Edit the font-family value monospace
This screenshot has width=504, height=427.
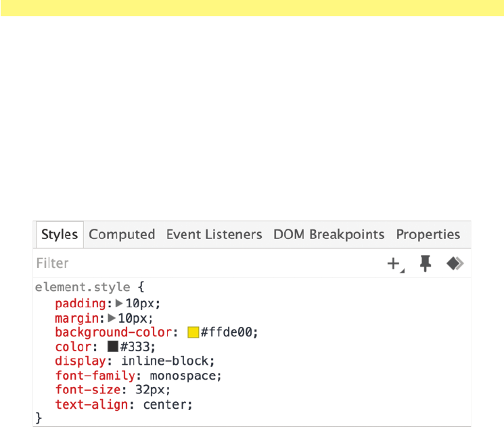point(185,375)
